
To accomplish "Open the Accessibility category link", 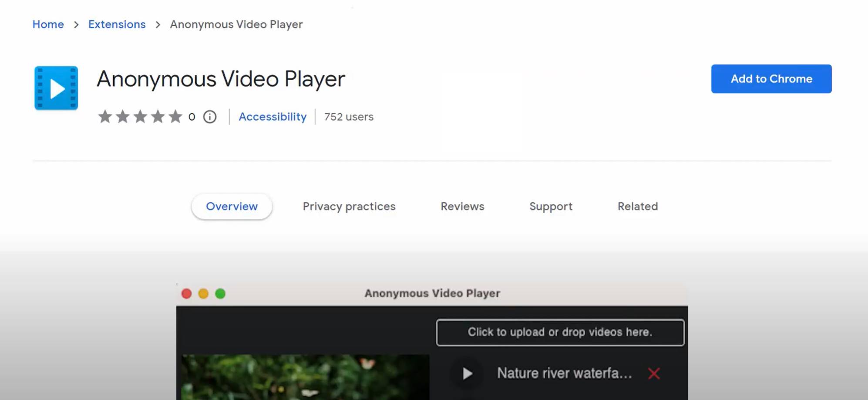I will (273, 117).
